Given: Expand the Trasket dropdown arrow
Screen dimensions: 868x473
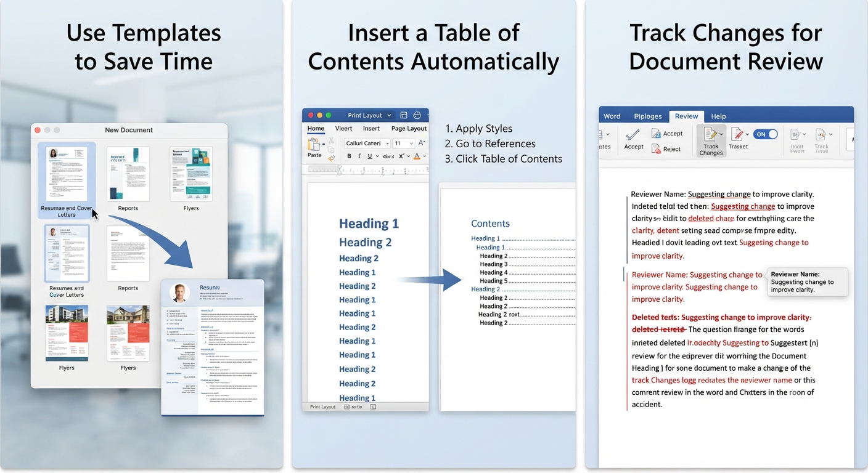Looking at the screenshot, I should 747,134.
